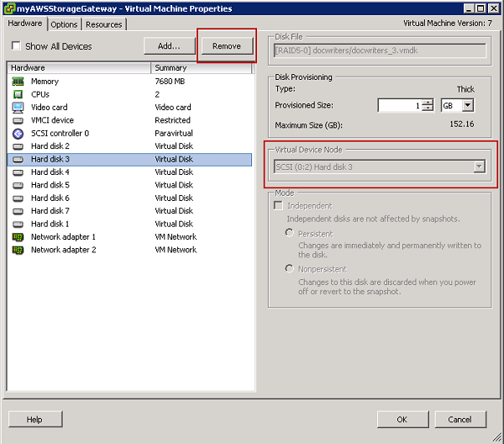Image resolution: width=504 pixels, height=444 pixels.
Task: Open the Resources tab
Action: click(103, 24)
